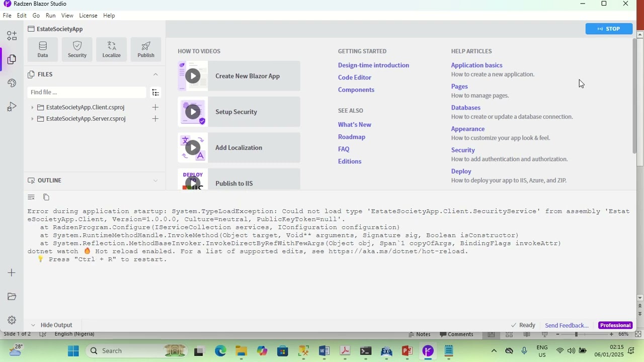Image resolution: width=644 pixels, height=362 pixels.
Task: Open Editions link
Action: (x=350, y=161)
